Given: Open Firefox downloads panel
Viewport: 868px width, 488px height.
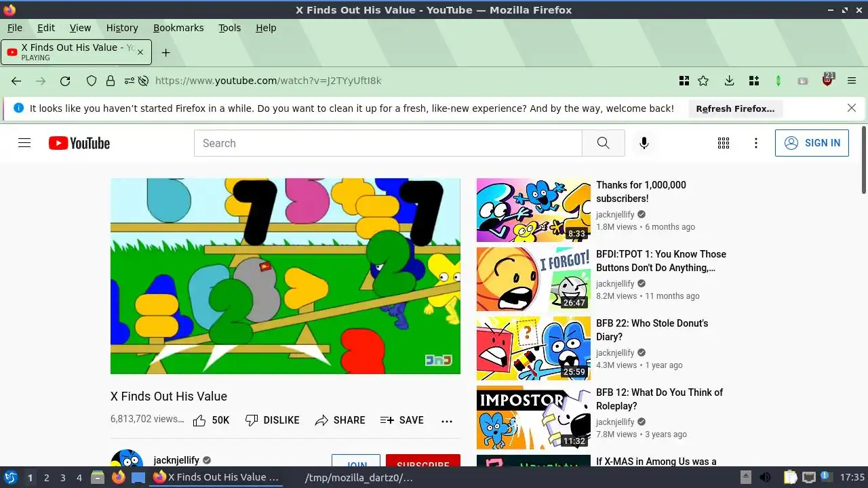Looking at the screenshot, I should (729, 81).
